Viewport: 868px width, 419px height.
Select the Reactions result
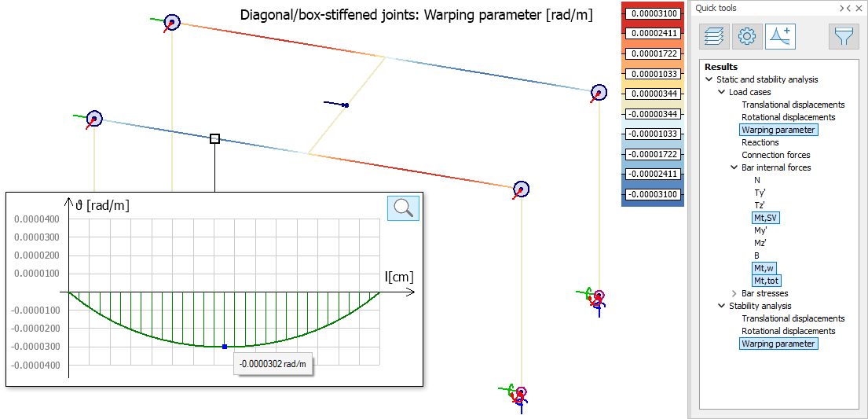760,142
